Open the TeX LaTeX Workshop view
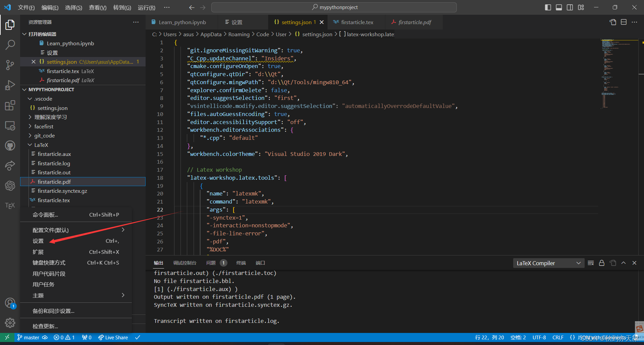Viewport: 644px width, 345px height. point(10,206)
